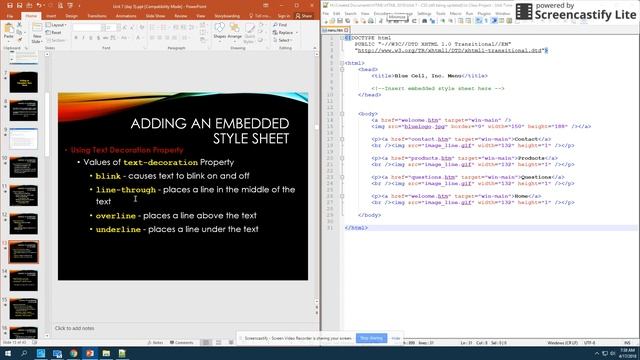This screenshot has width=640, height=360.
Task: Cut selection using the scissors icon
Action: pyautogui.click(x=19, y=26)
